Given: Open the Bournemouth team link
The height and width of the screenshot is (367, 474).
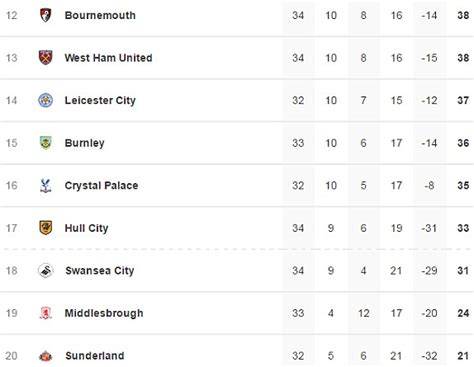Looking at the screenshot, I should (x=100, y=15).
